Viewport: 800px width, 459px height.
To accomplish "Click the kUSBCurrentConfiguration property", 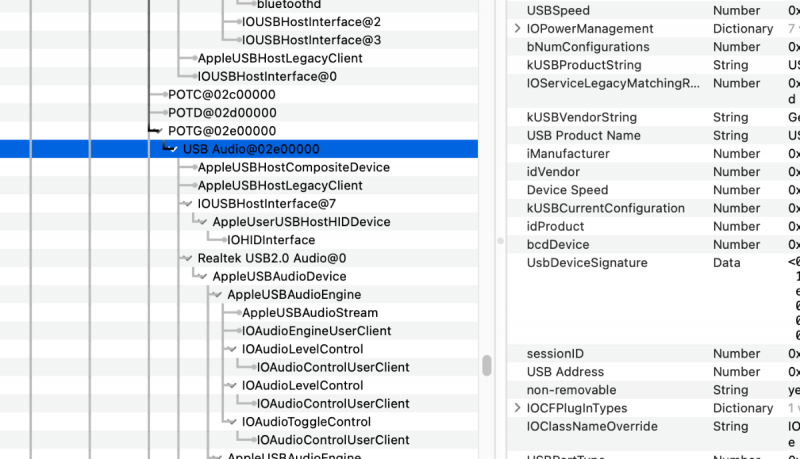I will [x=606, y=209].
